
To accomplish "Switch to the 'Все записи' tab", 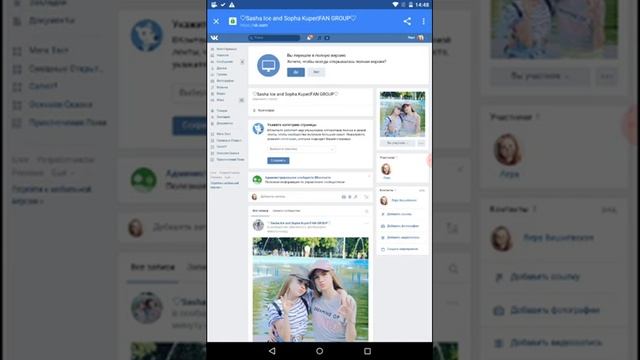I will [260, 211].
